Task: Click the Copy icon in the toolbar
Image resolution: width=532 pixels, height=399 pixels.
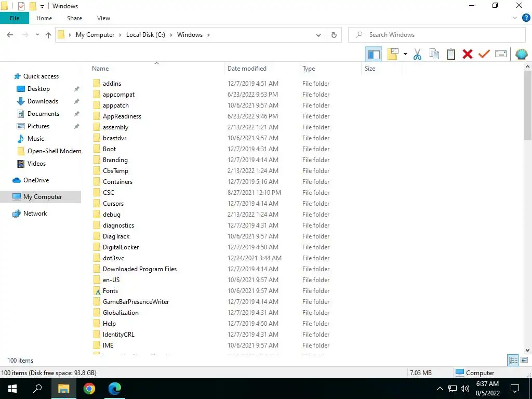Action: 434,54
